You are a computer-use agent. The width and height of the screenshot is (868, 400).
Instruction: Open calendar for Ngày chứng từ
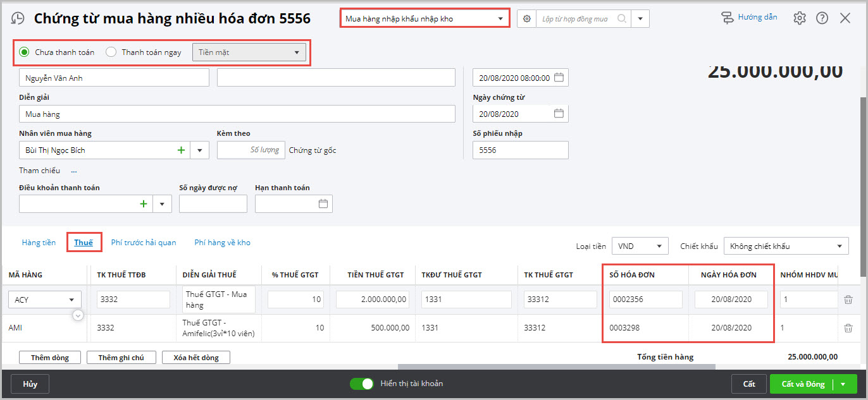(x=559, y=114)
